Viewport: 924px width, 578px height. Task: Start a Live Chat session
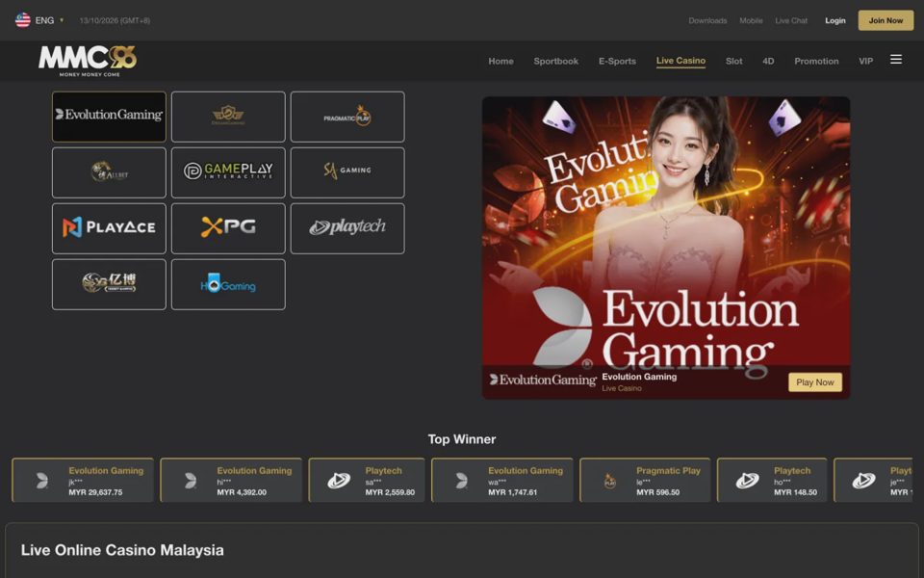click(791, 20)
